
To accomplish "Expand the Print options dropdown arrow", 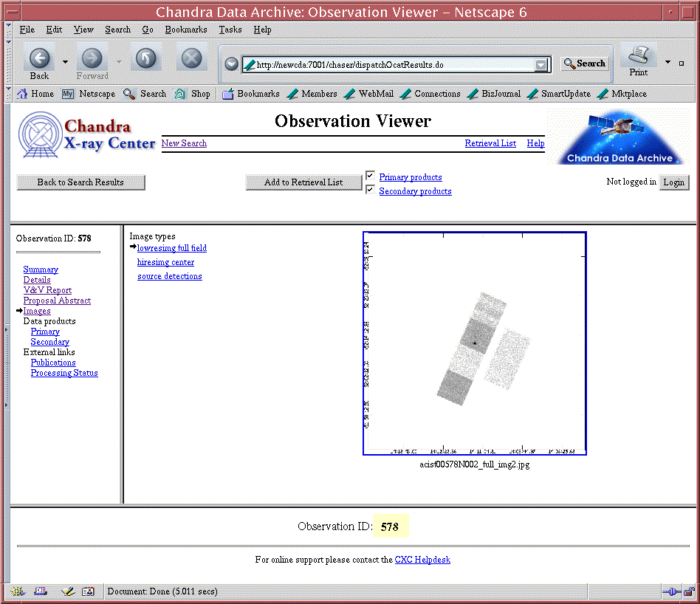I will 668,63.
